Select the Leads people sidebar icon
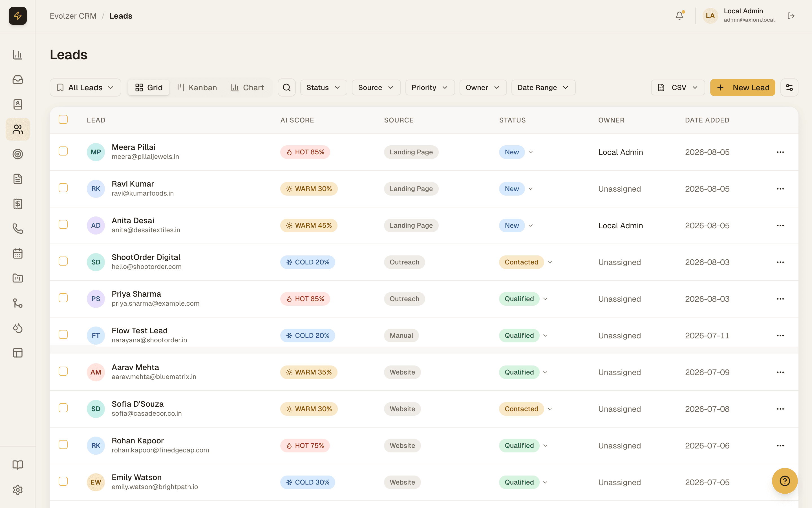This screenshot has width=812, height=508. [18, 129]
